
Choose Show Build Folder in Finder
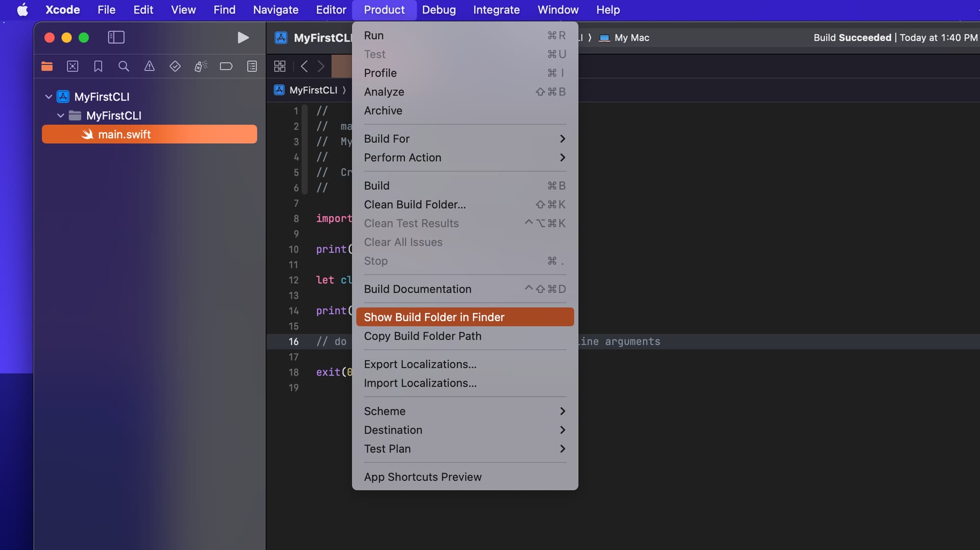[x=465, y=317]
